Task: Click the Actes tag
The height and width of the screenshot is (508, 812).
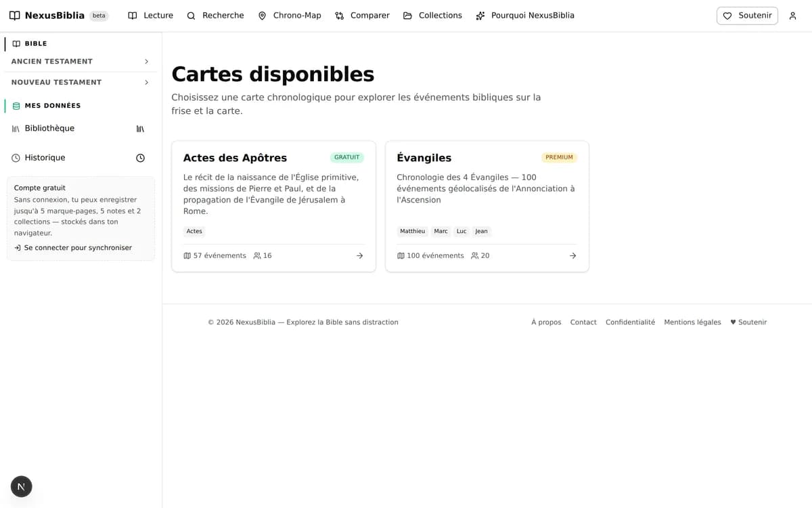Action: click(194, 232)
